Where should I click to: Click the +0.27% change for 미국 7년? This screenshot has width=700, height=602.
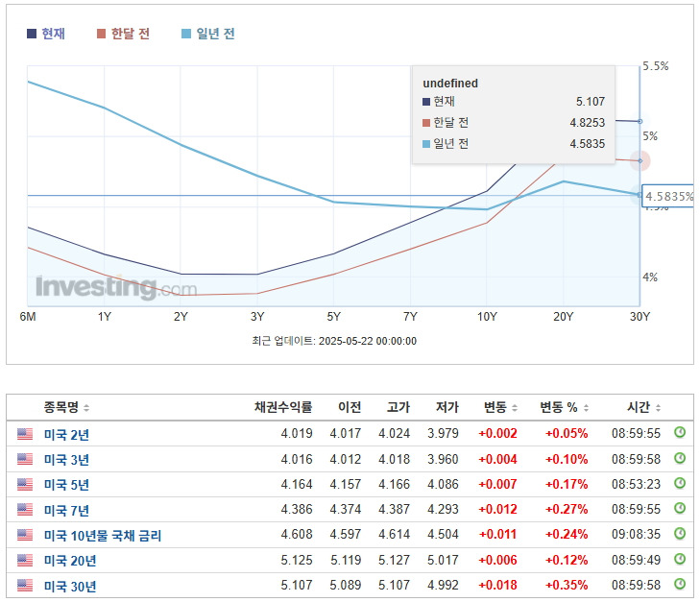[x=567, y=509]
